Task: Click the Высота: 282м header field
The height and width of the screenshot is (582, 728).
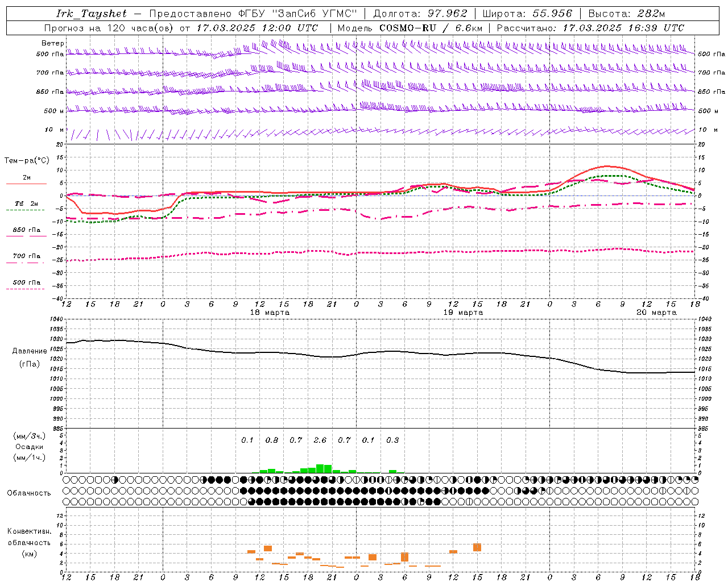Action: coord(627,14)
